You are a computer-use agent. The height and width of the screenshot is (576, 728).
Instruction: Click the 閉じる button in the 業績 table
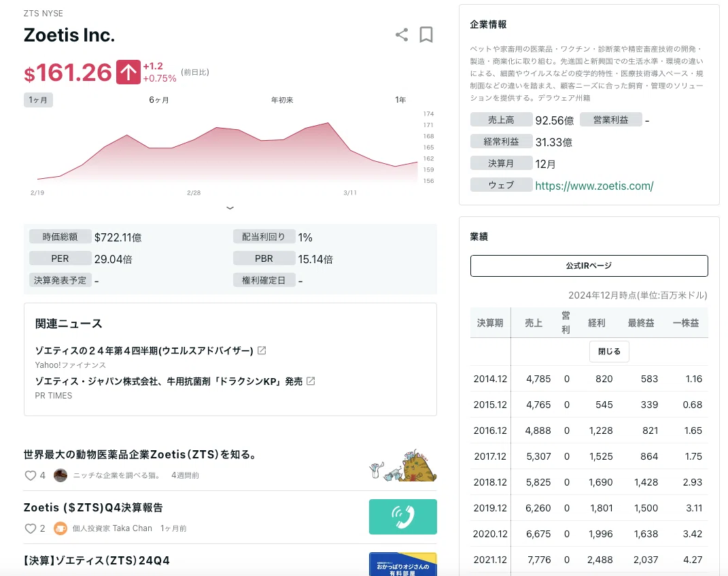(609, 352)
